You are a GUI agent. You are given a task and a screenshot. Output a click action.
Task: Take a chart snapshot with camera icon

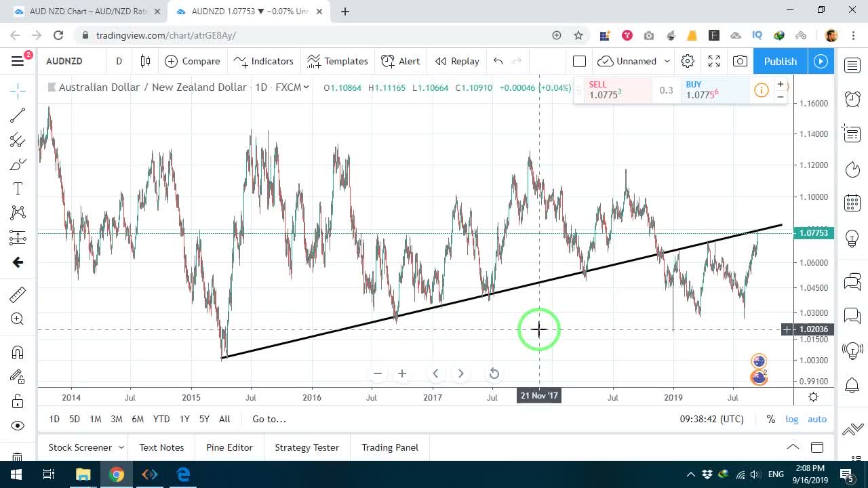point(740,61)
